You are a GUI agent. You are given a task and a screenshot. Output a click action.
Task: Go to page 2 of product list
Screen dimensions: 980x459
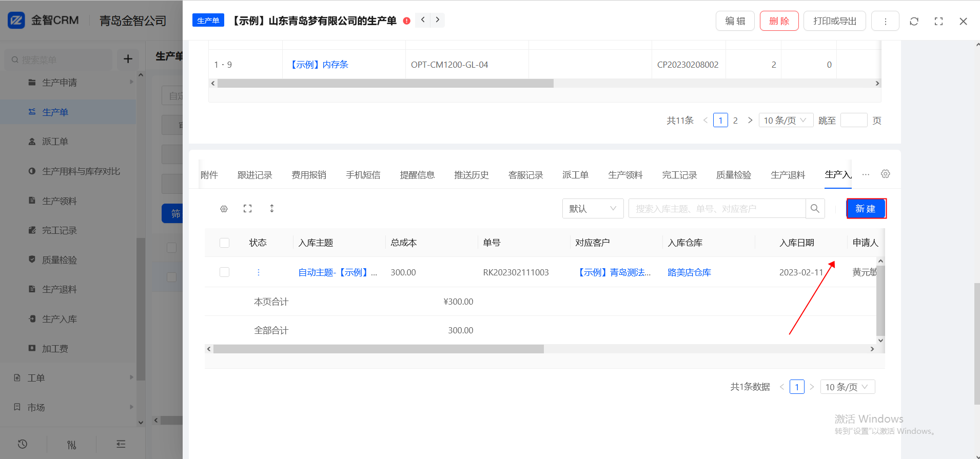tap(735, 121)
